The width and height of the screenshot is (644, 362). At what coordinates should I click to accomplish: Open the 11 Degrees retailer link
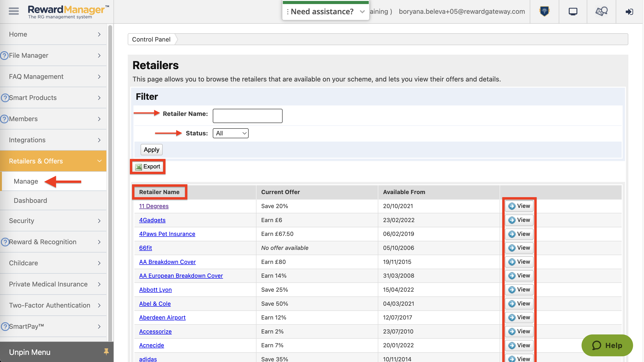[154, 206]
